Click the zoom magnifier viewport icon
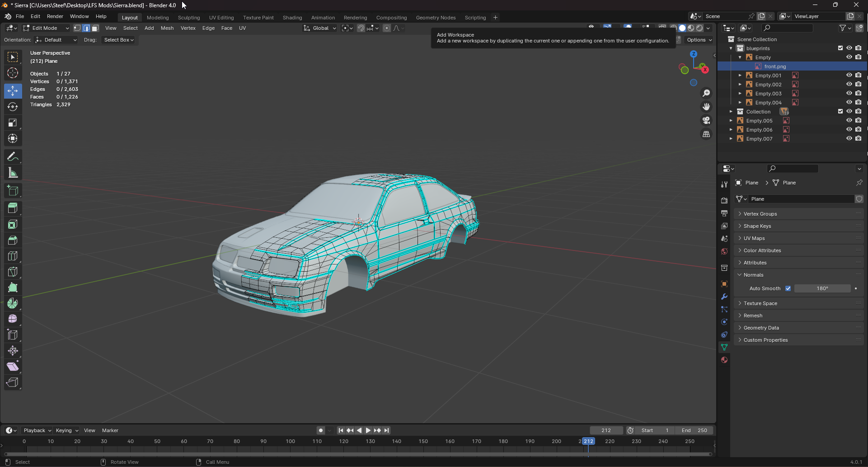868x467 pixels. coord(706,93)
